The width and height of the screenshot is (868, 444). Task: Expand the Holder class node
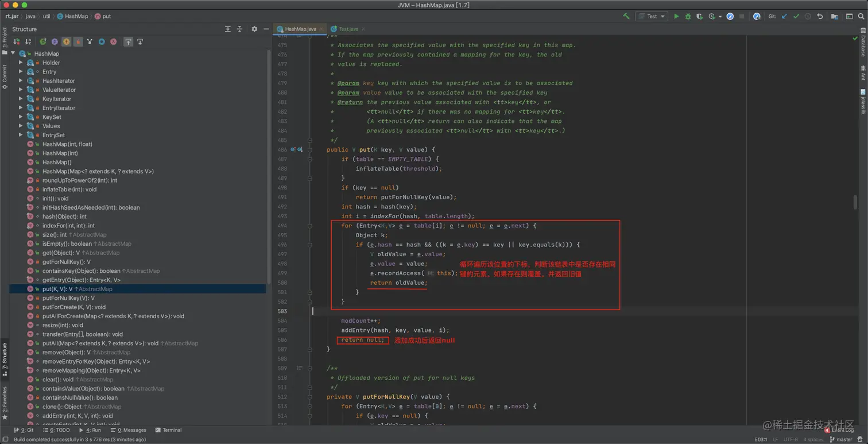point(21,63)
